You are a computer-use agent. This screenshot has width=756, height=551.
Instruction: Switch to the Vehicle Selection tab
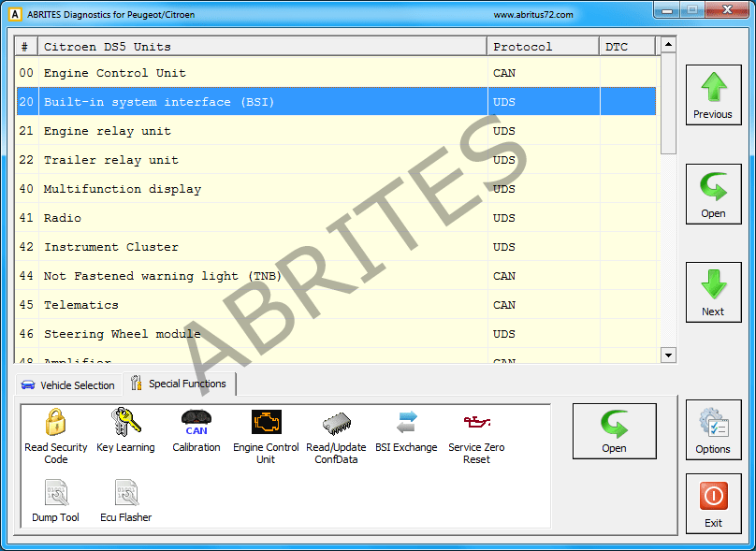68,385
